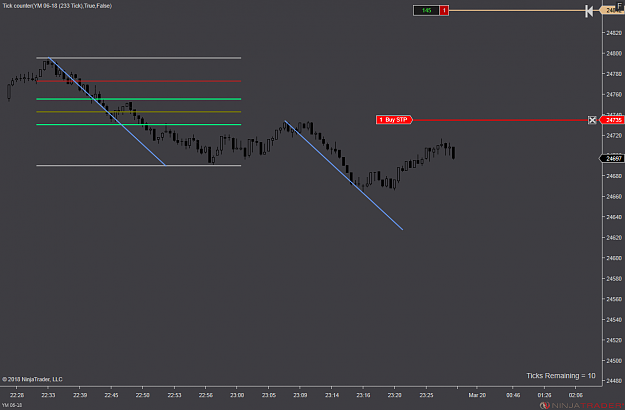Click the 22:39 time axis label
Image resolution: width=625 pixels, height=410 pixels.
pyautogui.click(x=80, y=395)
